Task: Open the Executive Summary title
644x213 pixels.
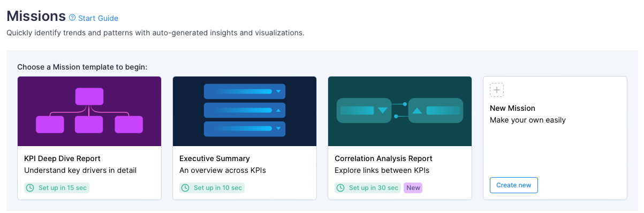Action: pos(215,158)
